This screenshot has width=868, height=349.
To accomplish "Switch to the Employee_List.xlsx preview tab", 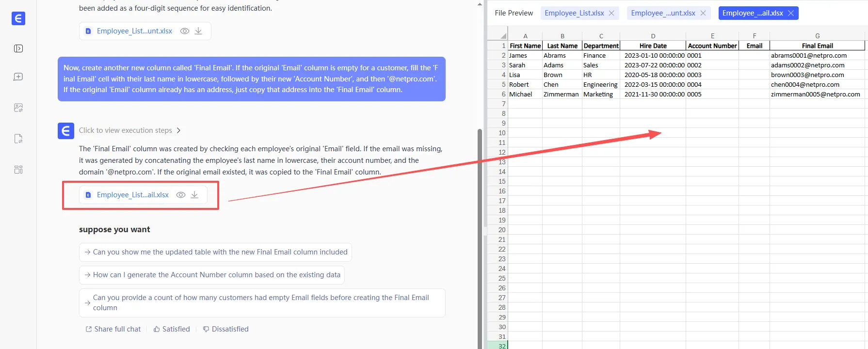I will click(x=574, y=13).
